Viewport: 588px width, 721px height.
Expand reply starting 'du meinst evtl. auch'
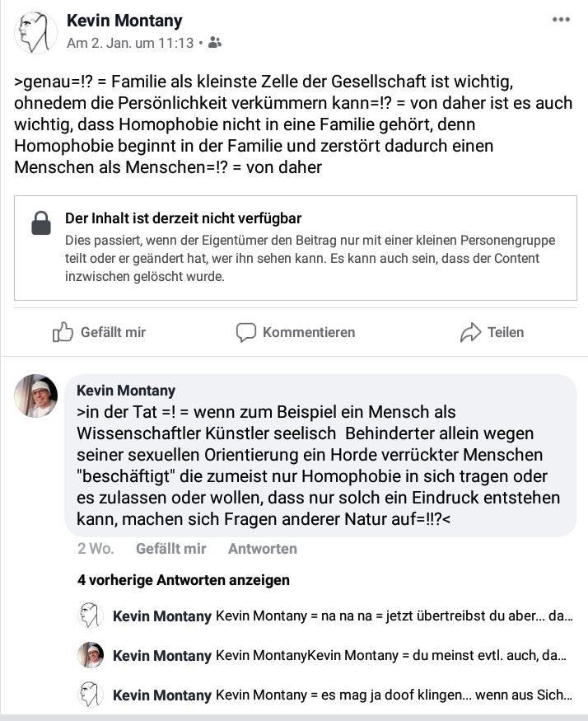pyautogui.click(x=340, y=655)
